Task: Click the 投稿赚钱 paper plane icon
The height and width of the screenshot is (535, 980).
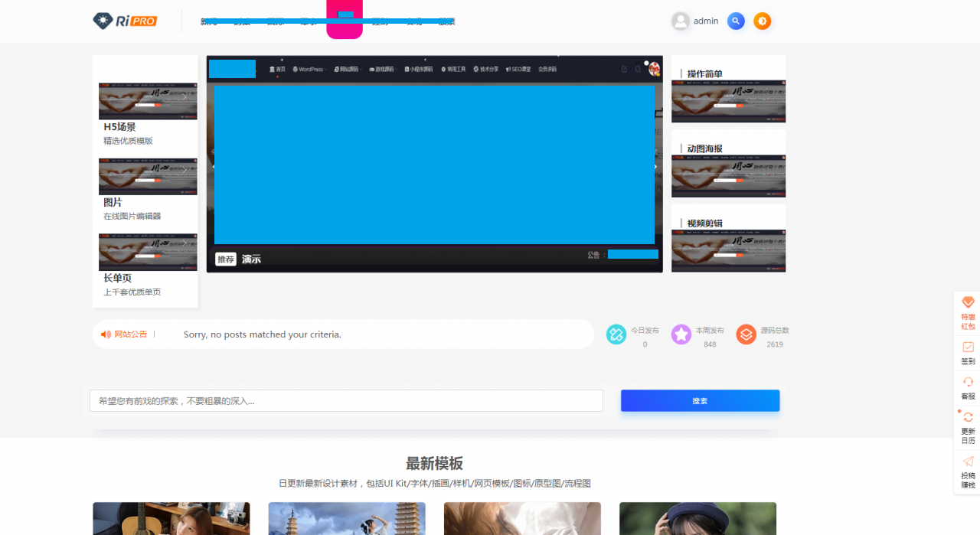Action: pos(968,462)
